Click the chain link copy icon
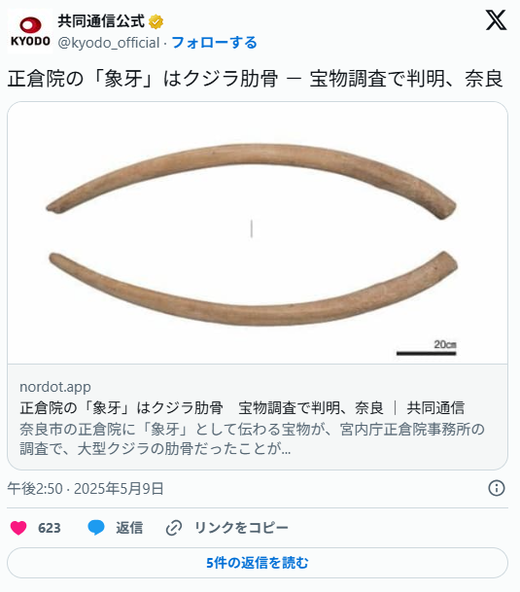The height and width of the screenshot is (592, 520). point(174,528)
